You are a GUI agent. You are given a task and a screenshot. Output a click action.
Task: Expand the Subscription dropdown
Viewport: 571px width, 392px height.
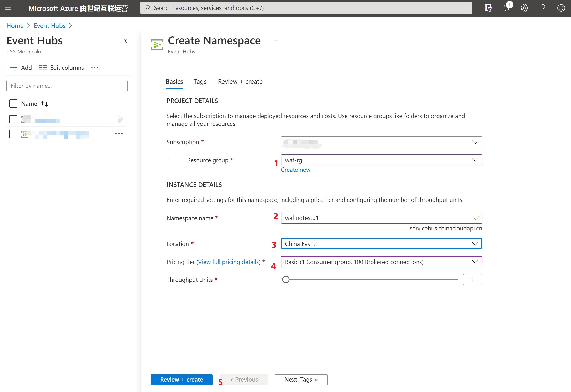pos(381,142)
